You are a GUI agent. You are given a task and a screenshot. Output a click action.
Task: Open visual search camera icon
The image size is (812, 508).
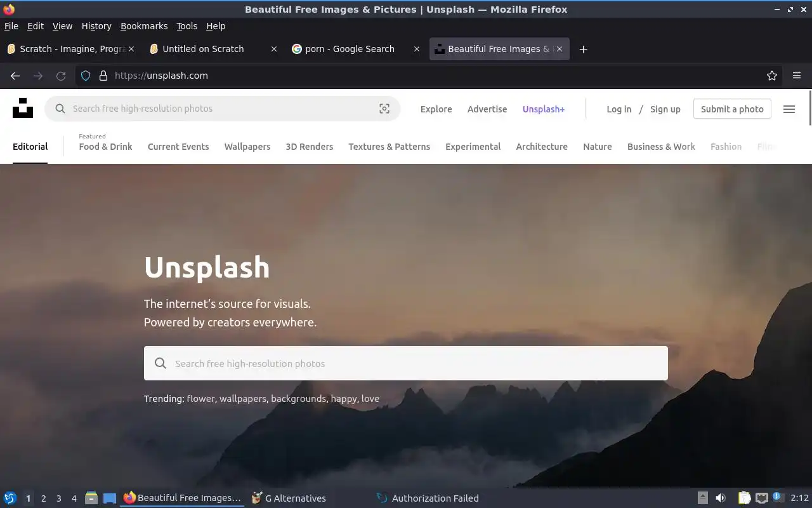point(384,109)
